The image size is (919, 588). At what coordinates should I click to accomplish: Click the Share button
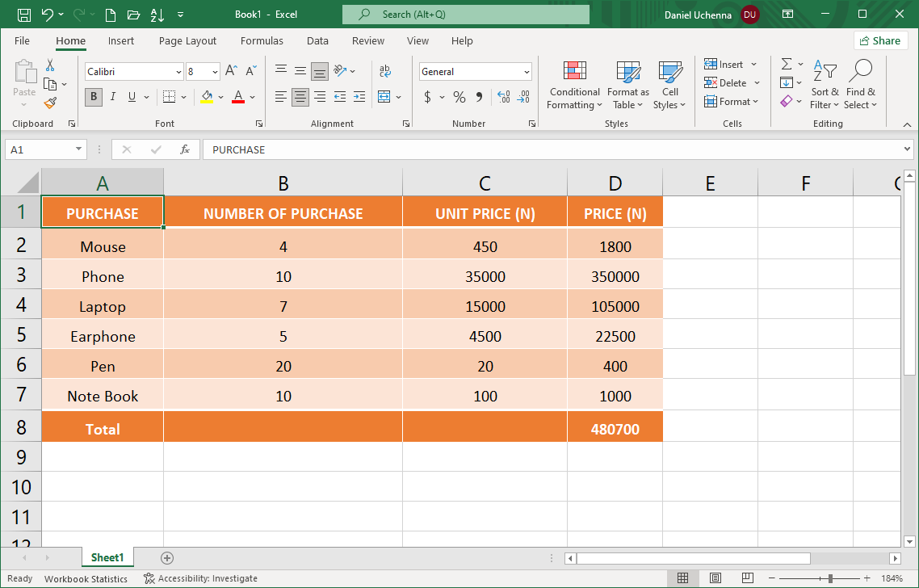[880, 40]
